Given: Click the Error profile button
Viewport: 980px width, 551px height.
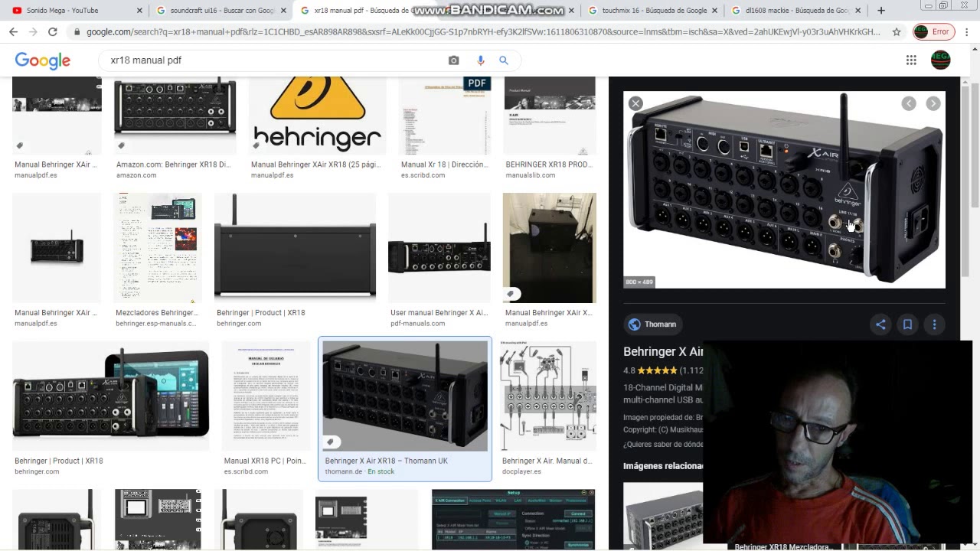Looking at the screenshot, I should coord(933,32).
